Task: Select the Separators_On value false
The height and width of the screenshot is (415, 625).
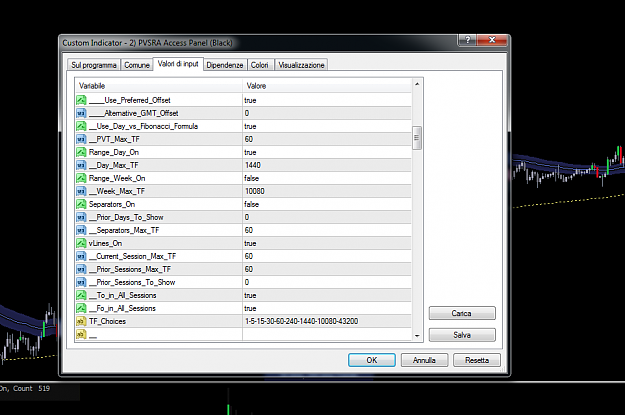Action: point(252,204)
